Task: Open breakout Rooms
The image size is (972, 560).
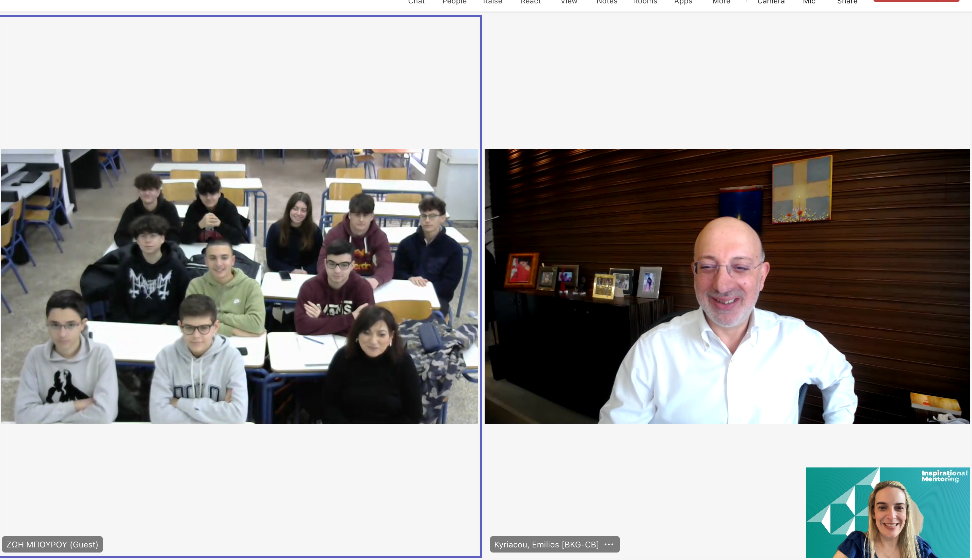Action: click(645, 2)
